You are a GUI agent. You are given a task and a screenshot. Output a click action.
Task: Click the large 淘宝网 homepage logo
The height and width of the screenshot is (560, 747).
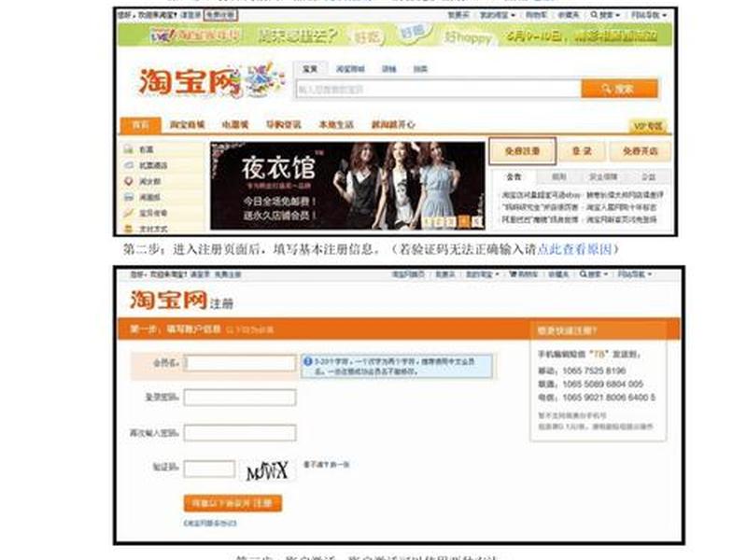pyautogui.click(x=190, y=82)
